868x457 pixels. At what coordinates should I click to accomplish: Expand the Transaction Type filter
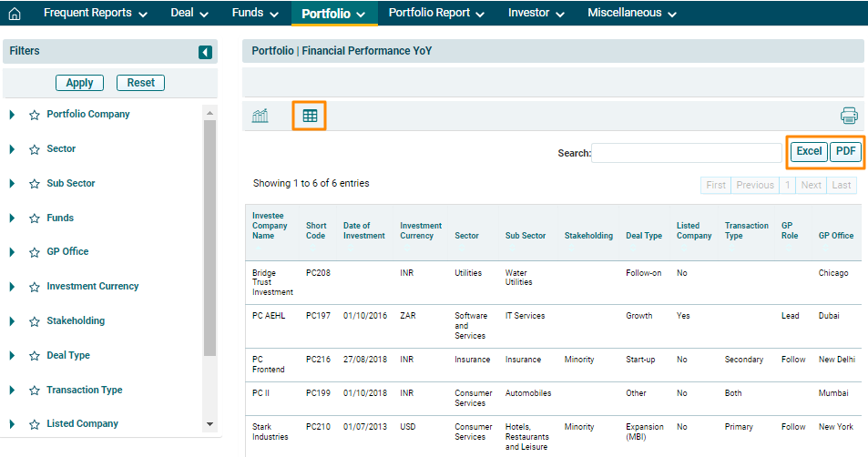tap(12, 391)
